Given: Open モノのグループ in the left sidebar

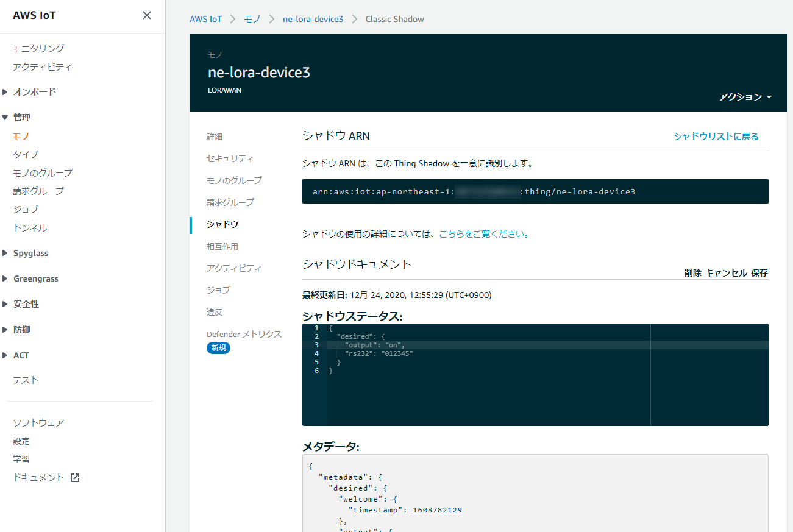Looking at the screenshot, I should tap(43, 172).
